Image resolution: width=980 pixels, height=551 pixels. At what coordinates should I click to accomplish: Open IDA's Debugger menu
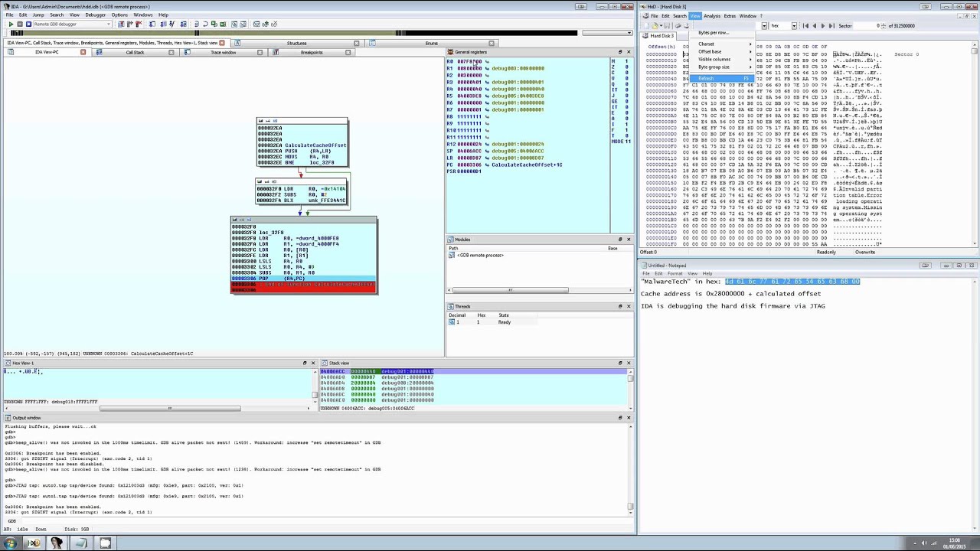pos(96,15)
